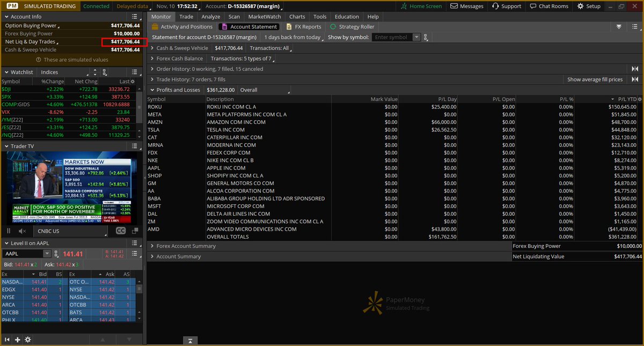Open Transactions: 5 types of 7 dropdown
The height and width of the screenshot is (346, 644).
243,58
